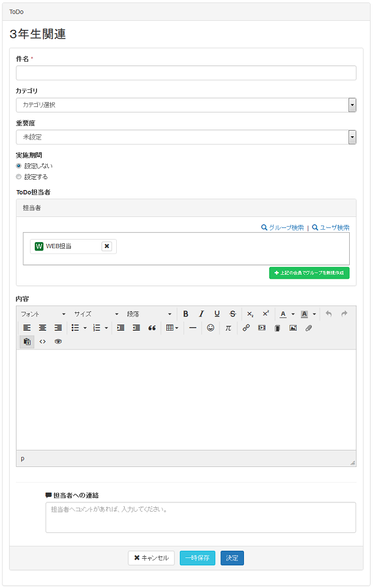Insert a horizontal line
Image resolution: width=373 pixels, height=588 pixels.
pos(193,328)
